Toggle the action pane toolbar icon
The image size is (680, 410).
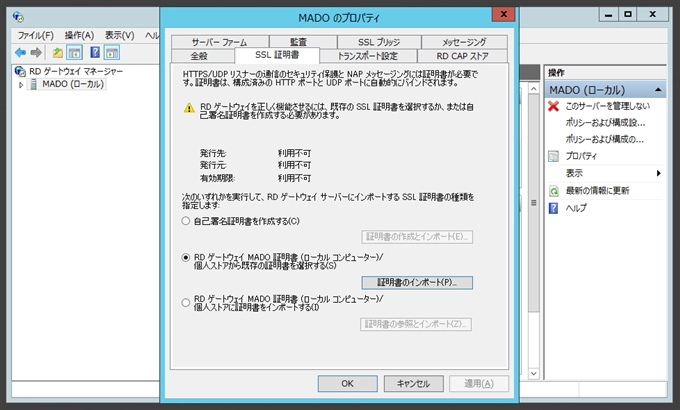click(112, 52)
